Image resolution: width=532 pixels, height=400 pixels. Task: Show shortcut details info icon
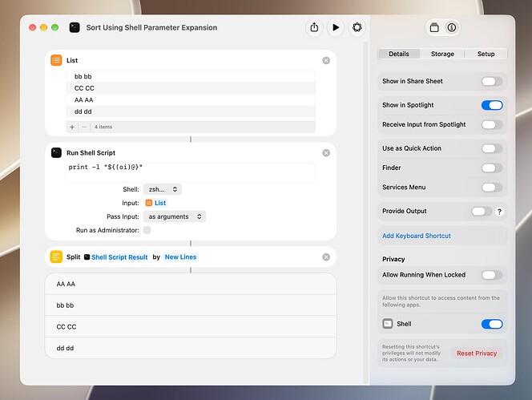pyautogui.click(x=452, y=27)
